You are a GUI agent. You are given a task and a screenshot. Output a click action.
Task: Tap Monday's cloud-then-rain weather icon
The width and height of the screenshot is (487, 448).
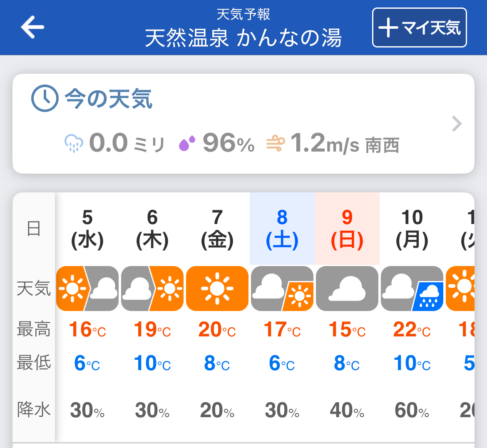pos(412,289)
